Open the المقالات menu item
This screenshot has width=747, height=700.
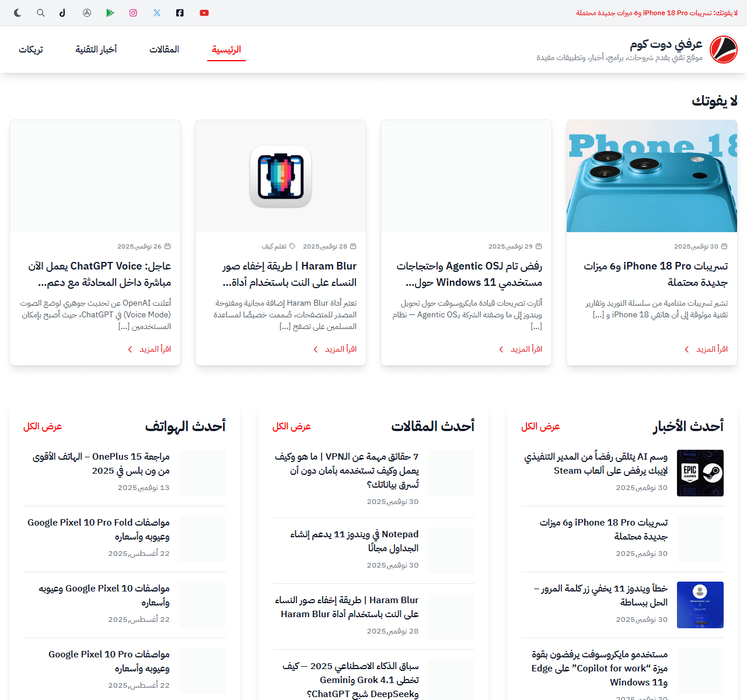164,50
